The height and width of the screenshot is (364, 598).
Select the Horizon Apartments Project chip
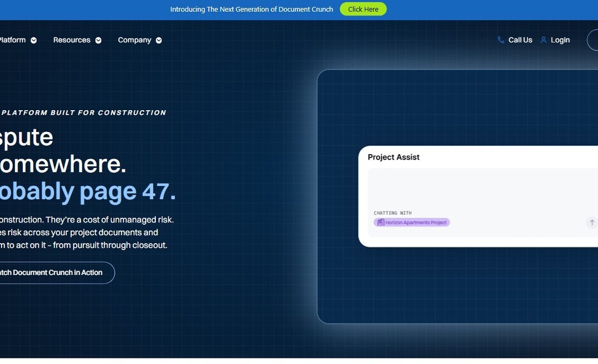click(411, 223)
